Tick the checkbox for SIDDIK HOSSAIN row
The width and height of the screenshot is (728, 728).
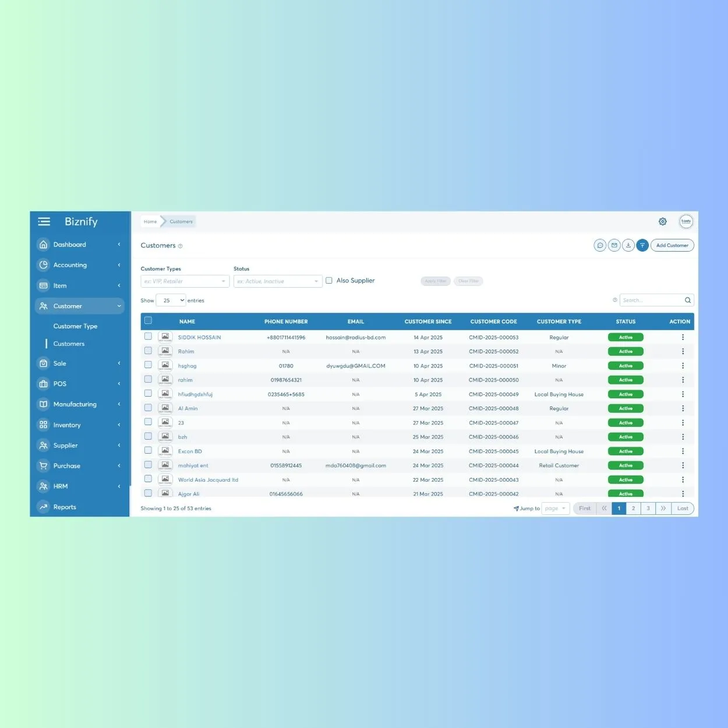point(148,336)
